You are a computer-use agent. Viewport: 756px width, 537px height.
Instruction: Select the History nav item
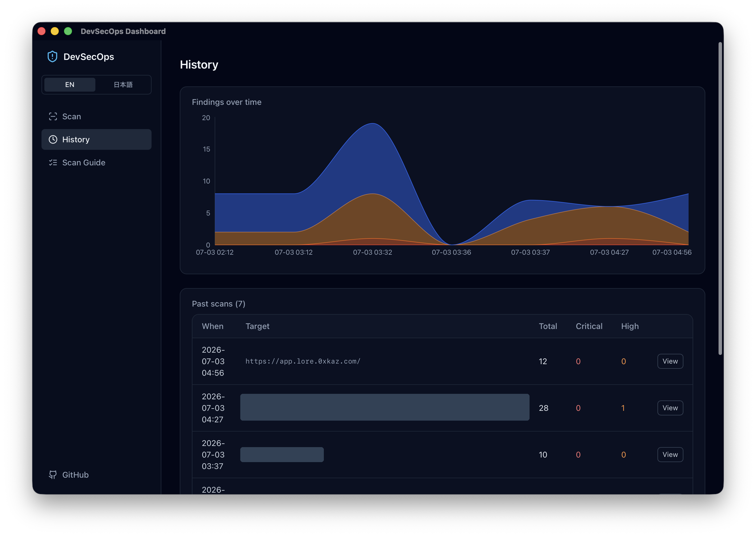click(x=96, y=139)
